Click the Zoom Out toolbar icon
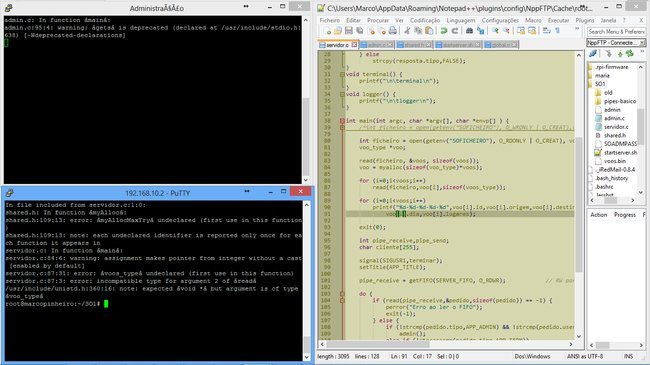 pos(506,31)
